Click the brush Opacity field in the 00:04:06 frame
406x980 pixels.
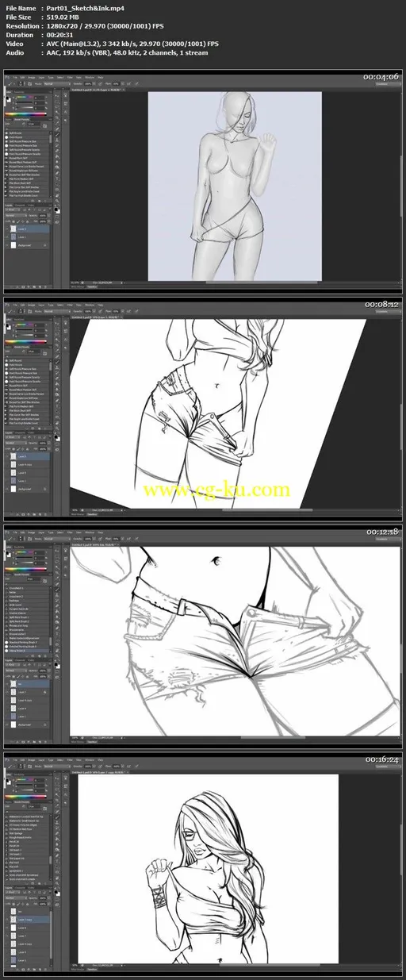pos(88,84)
